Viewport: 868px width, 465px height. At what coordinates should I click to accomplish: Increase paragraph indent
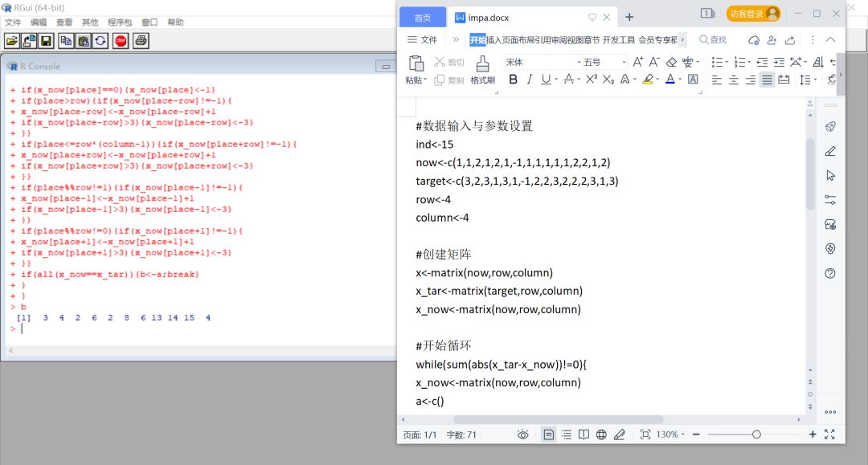[779, 62]
